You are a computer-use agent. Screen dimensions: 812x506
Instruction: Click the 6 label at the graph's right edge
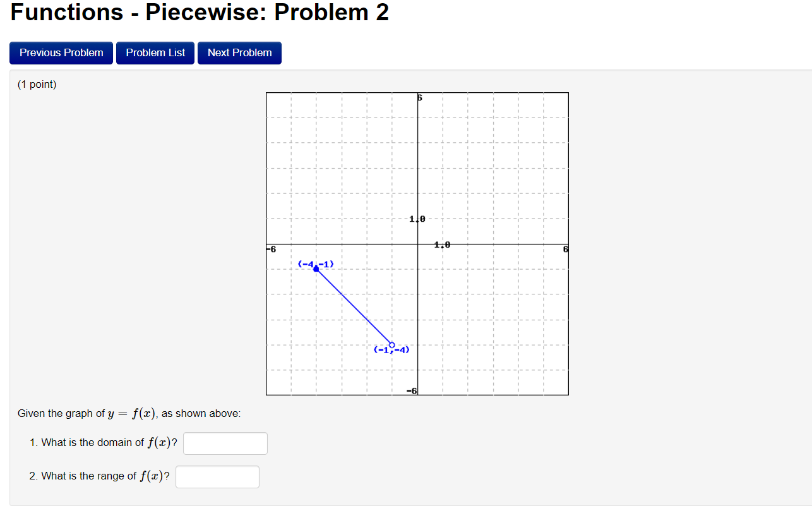564,248
